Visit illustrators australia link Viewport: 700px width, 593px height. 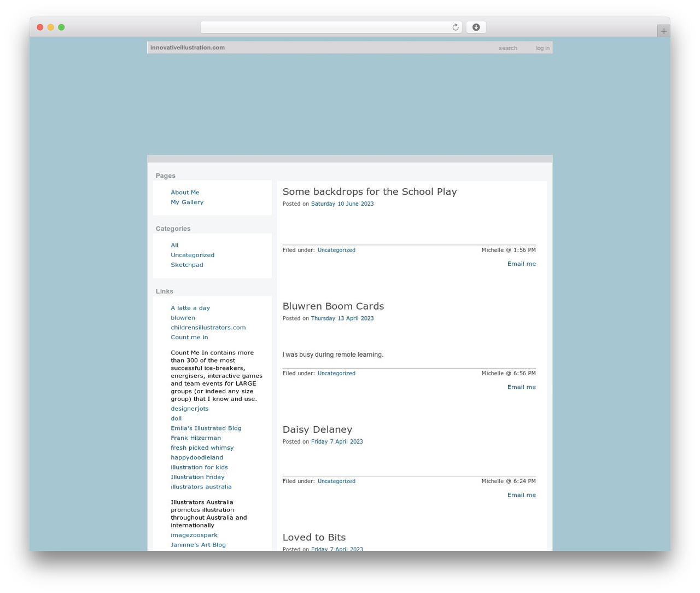(x=201, y=487)
